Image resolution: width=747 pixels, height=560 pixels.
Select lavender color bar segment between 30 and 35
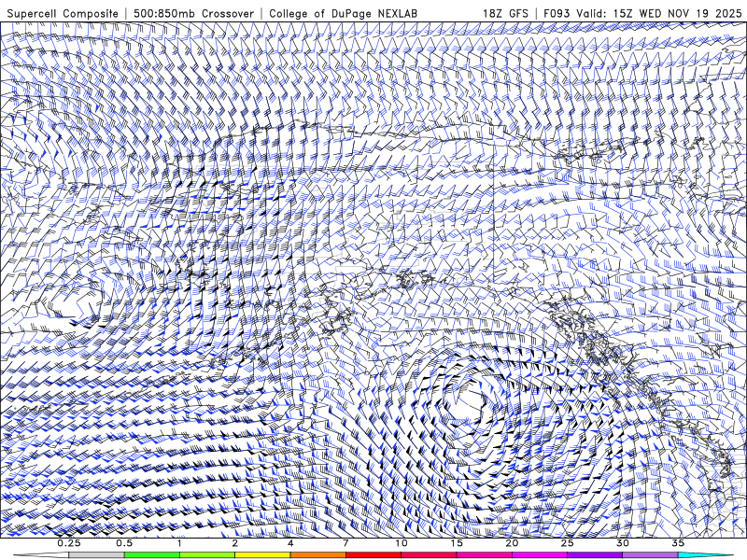(650, 555)
